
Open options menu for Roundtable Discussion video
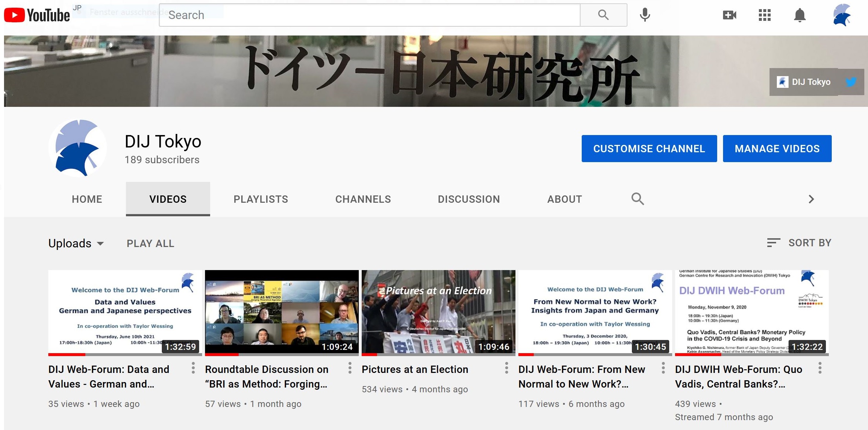[350, 368]
